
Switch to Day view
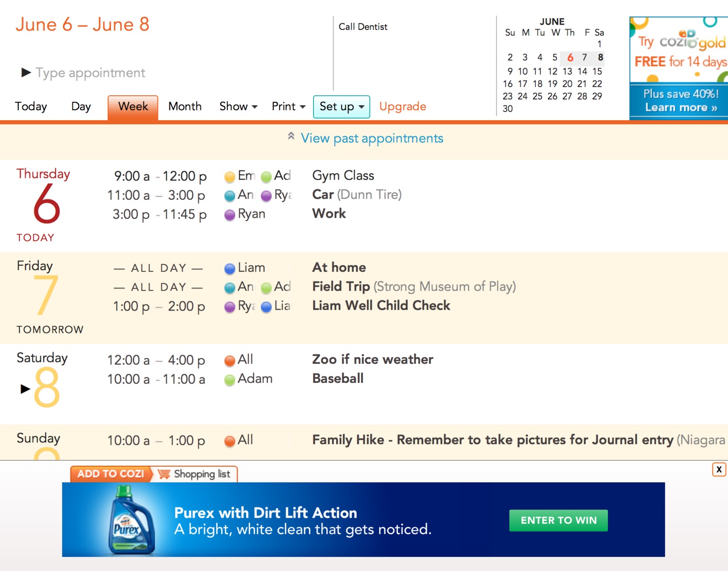[x=81, y=107]
